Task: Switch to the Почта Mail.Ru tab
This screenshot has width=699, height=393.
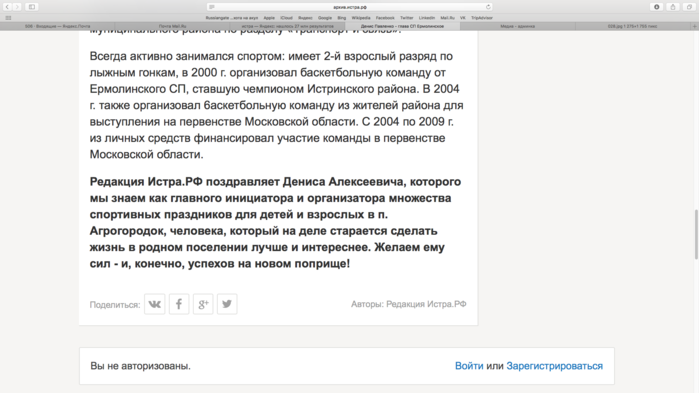Action: (173, 26)
